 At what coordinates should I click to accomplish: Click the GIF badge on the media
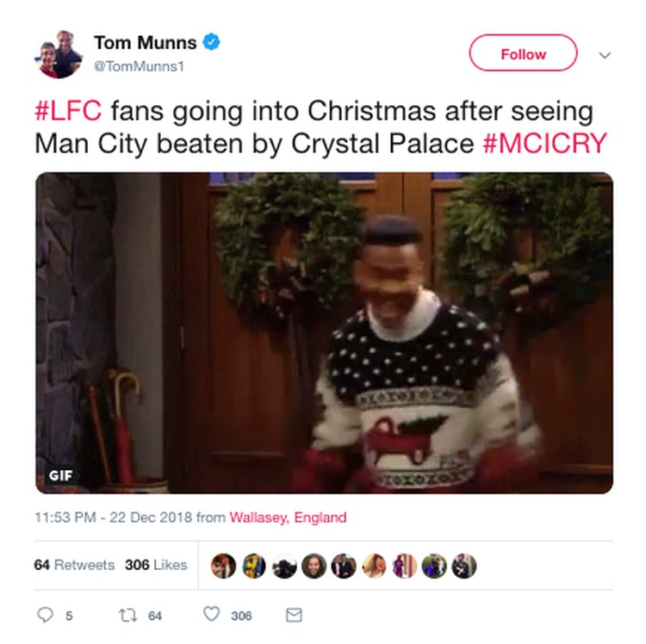coord(60,475)
